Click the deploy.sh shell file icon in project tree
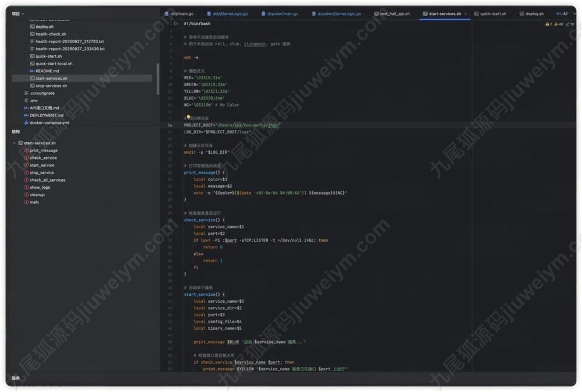The height and width of the screenshot is (392, 582). (x=32, y=27)
